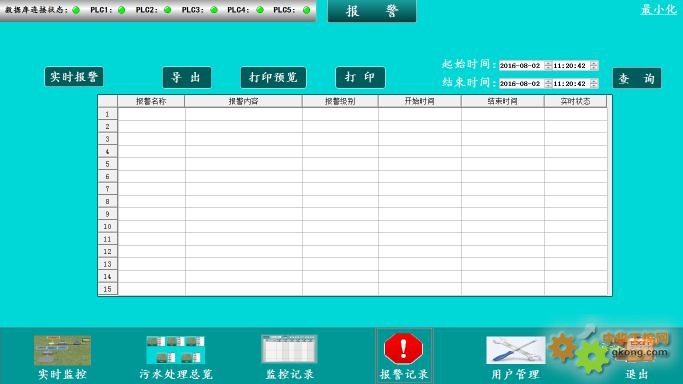
Task: Select table row header 1
Action: (x=108, y=114)
